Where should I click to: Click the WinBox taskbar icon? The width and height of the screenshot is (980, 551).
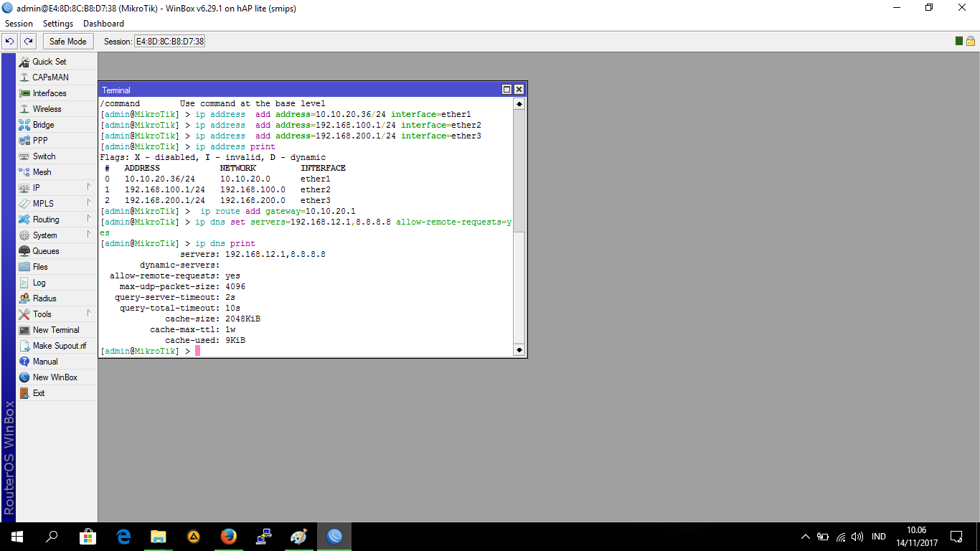334,536
